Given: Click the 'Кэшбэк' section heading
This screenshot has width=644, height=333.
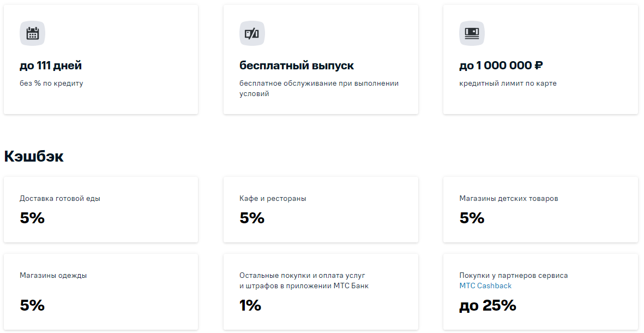Looking at the screenshot, I should pos(34,157).
